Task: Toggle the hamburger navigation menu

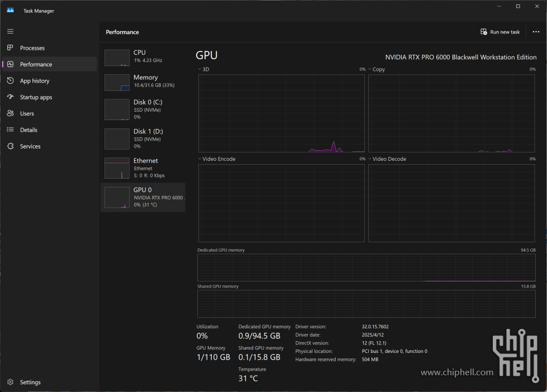Action: [10, 31]
